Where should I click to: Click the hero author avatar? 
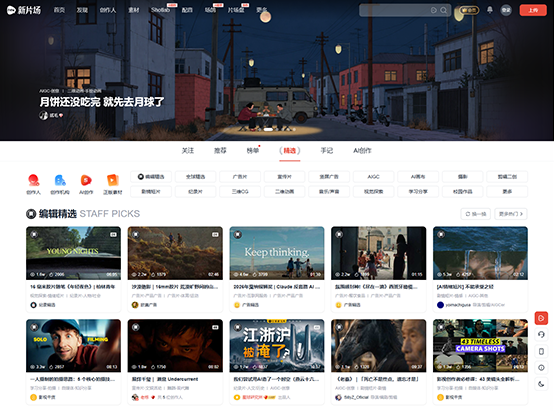[x=43, y=115]
